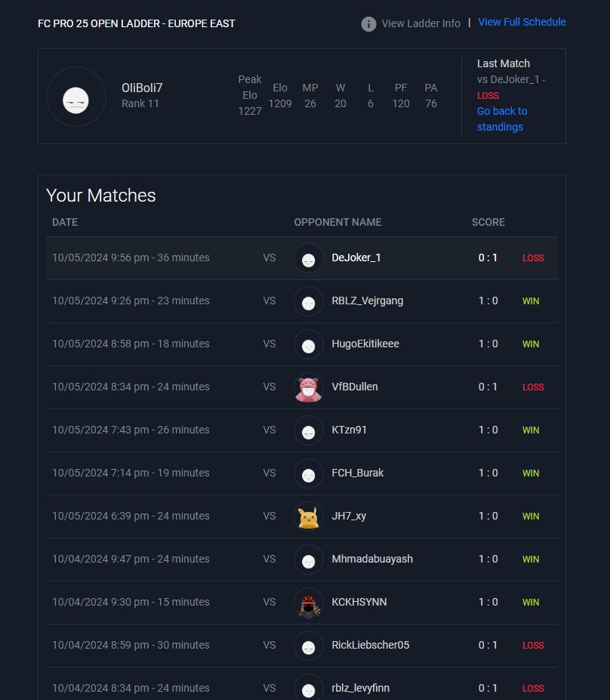Click the SCORE column header
This screenshot has width=610, height=700.
tap(488, 222)
